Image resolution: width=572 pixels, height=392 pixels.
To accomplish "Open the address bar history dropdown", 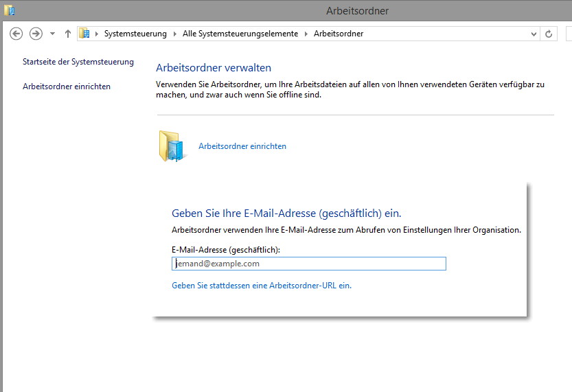I will 534,34.
